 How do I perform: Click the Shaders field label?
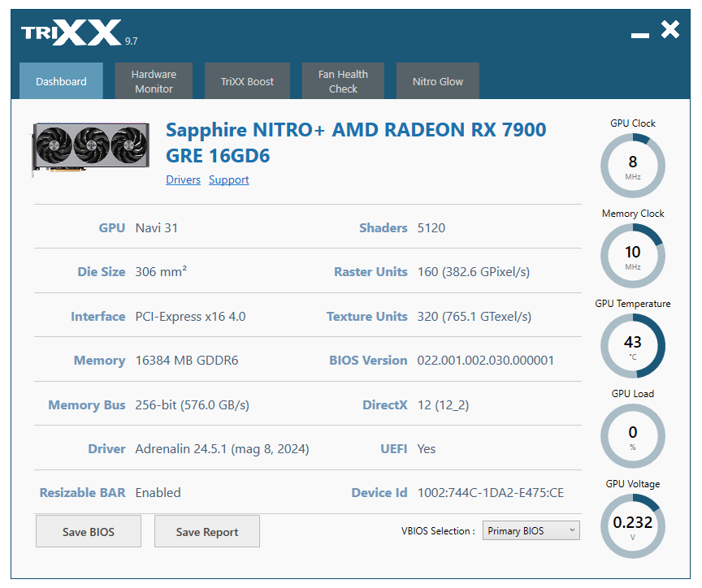click(383, 227)
